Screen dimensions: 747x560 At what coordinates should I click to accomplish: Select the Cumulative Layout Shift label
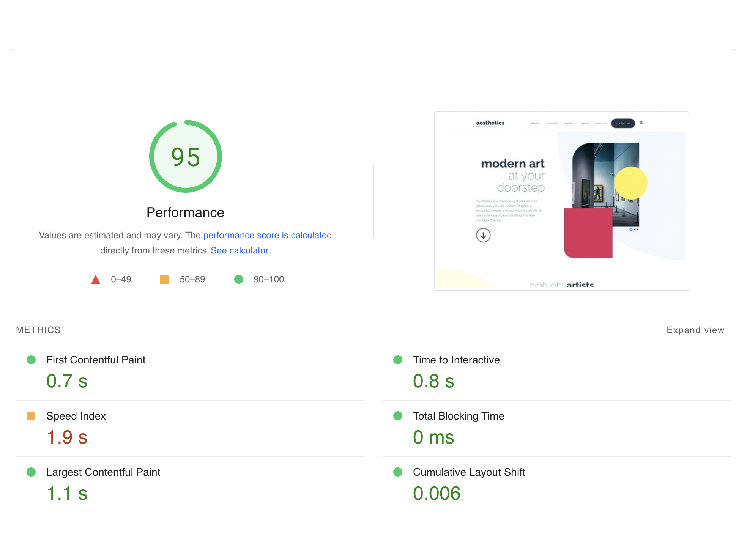pos(469,472)
